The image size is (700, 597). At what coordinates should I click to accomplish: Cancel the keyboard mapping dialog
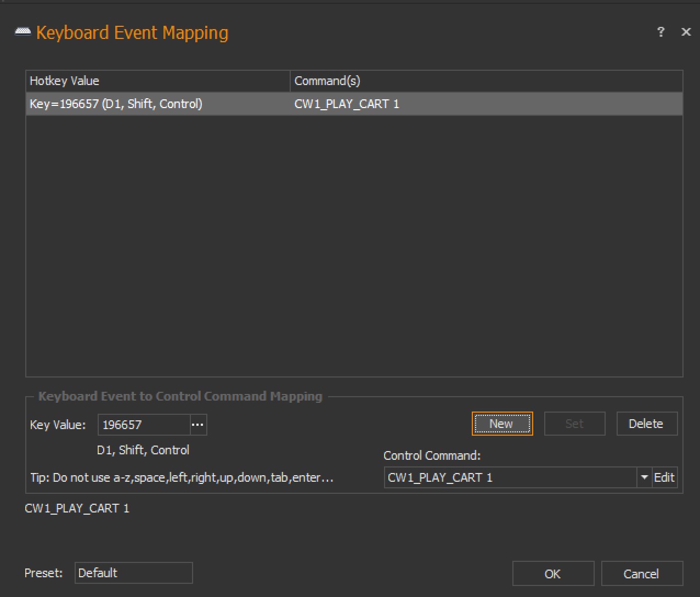pos(642,574)
